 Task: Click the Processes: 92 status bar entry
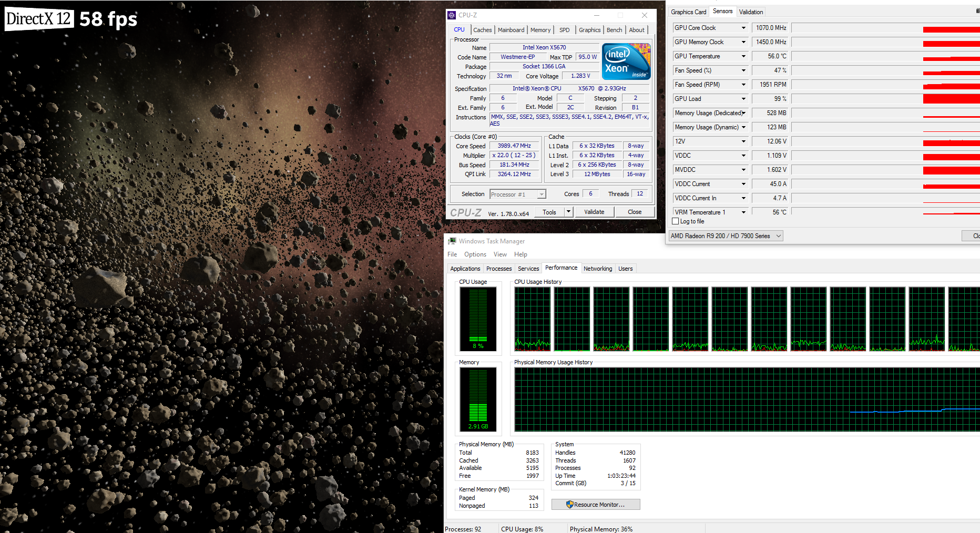pos(463,529)
